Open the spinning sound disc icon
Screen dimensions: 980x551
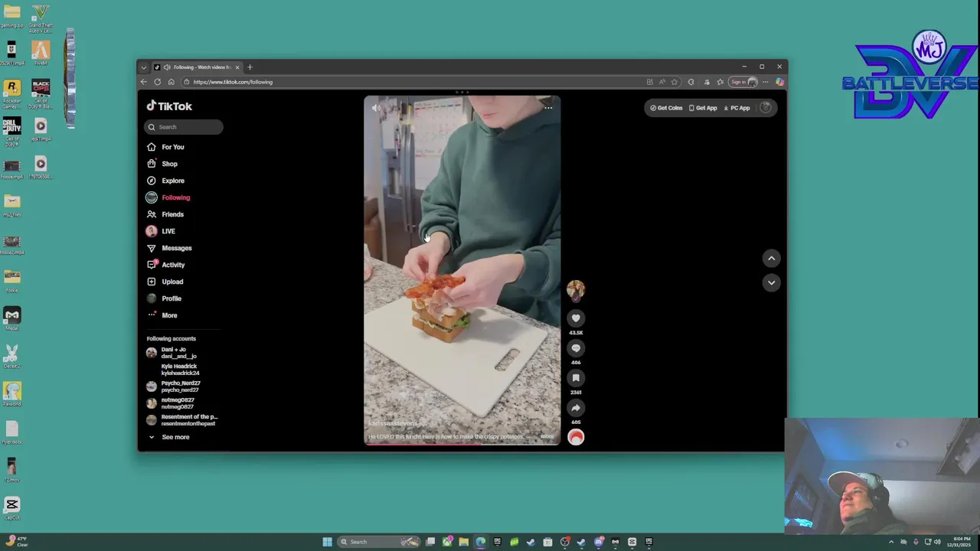[576, 437]
